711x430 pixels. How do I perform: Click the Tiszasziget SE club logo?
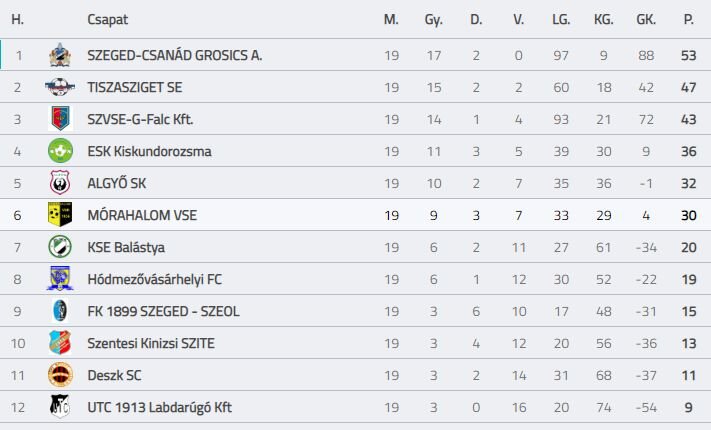point(60,87)
